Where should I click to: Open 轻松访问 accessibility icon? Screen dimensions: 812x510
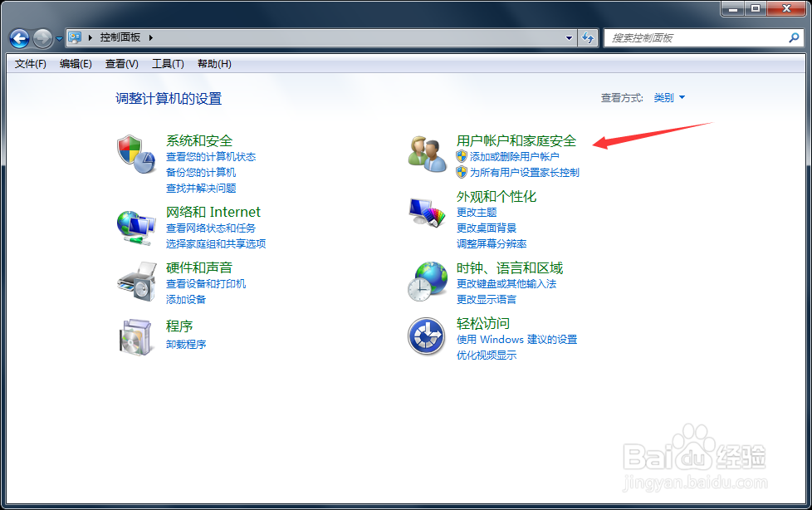point(427,336)
